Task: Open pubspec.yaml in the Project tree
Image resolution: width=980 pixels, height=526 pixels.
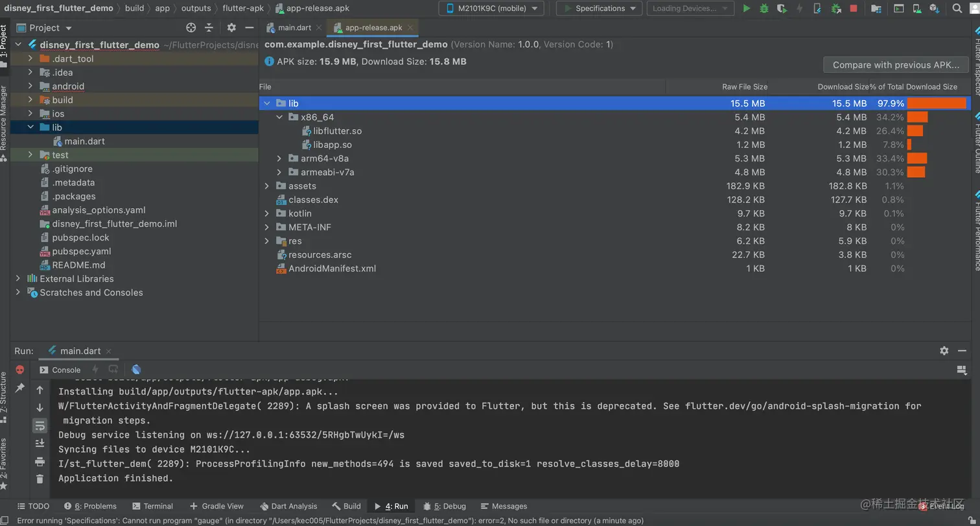Action: tap(82, 251)
